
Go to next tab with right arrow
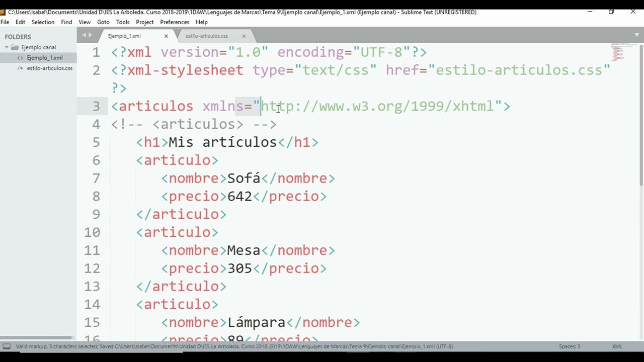(91, 35)
